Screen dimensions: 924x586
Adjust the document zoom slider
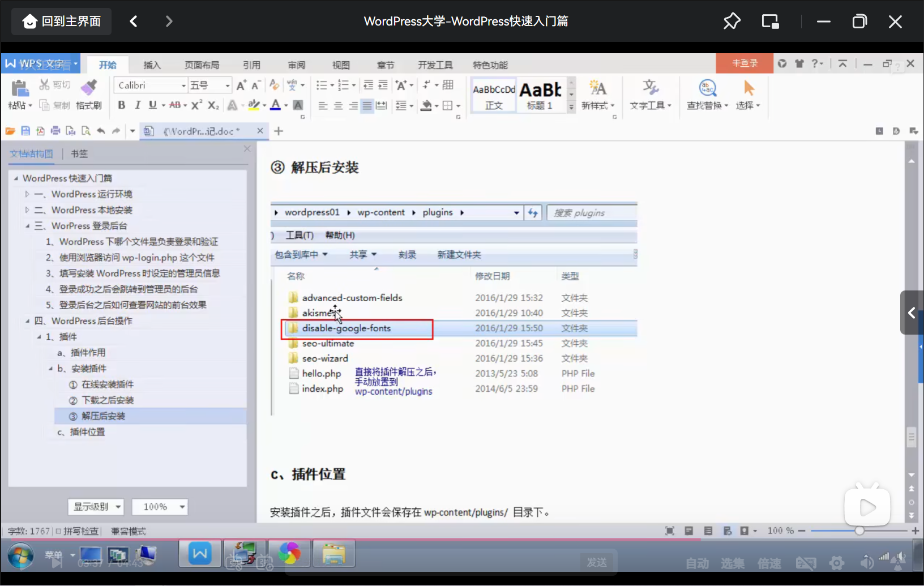pos(859,531)
